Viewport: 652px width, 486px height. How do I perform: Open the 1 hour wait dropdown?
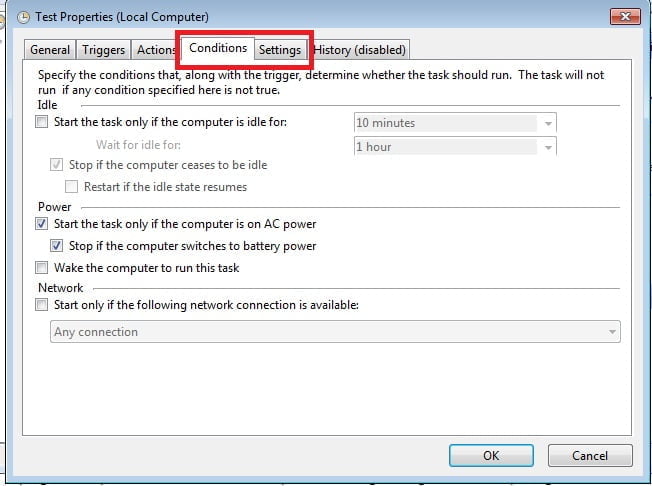(x=455, y=146)
